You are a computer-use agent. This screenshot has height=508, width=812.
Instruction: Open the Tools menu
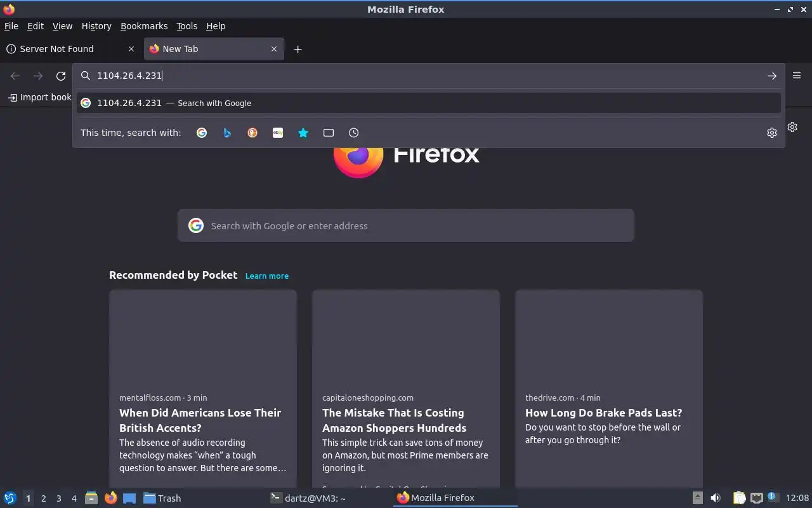tap(187, 26)
